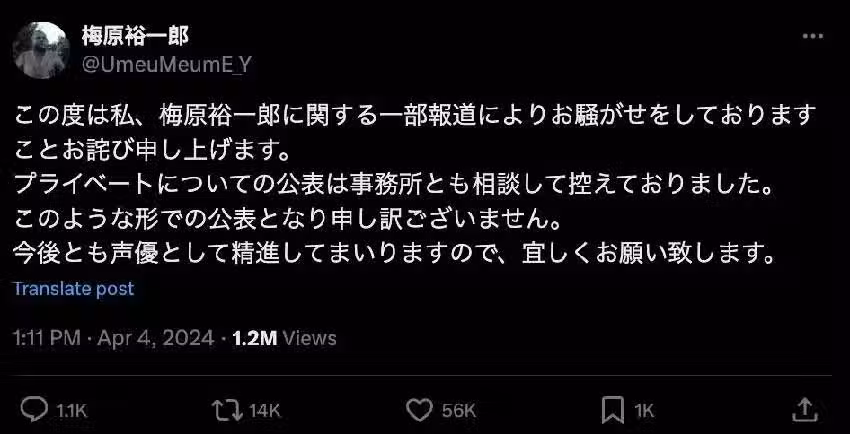Bookmark this post via bookmark icon
The height and width of the screenshot is (434, 850).
(x=613, y=410)
